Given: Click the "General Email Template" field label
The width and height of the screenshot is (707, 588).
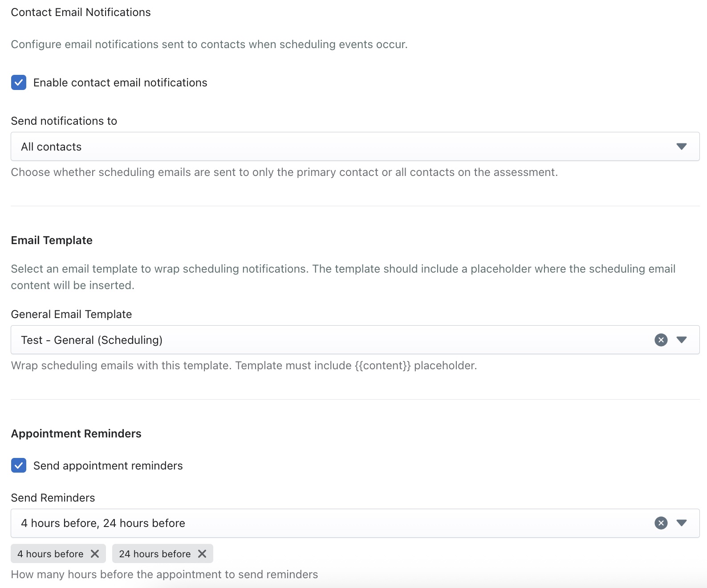Looking at the screenshot, I should pos(71,314).
